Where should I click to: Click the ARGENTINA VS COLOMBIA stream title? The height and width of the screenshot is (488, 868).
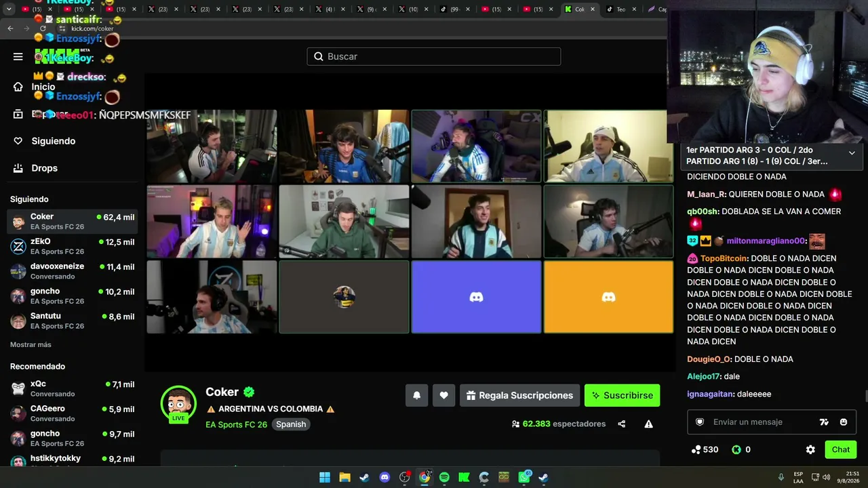tap(271, 409)
